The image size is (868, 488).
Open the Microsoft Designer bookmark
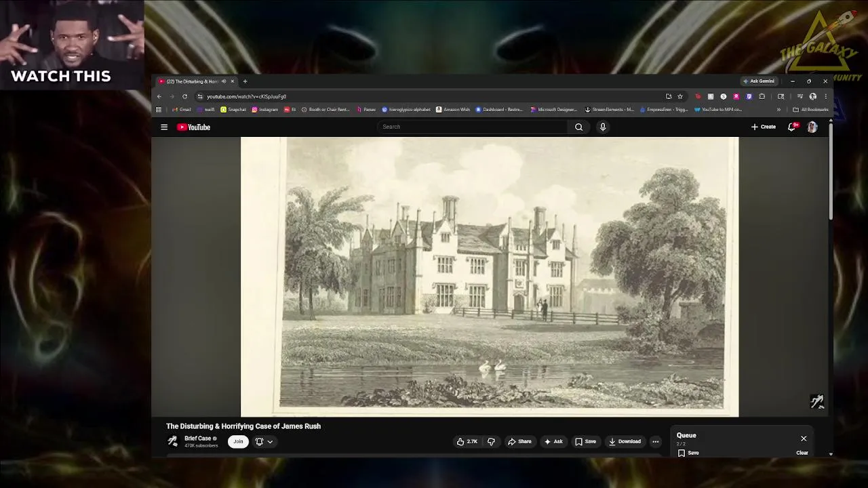click(554, 109)
